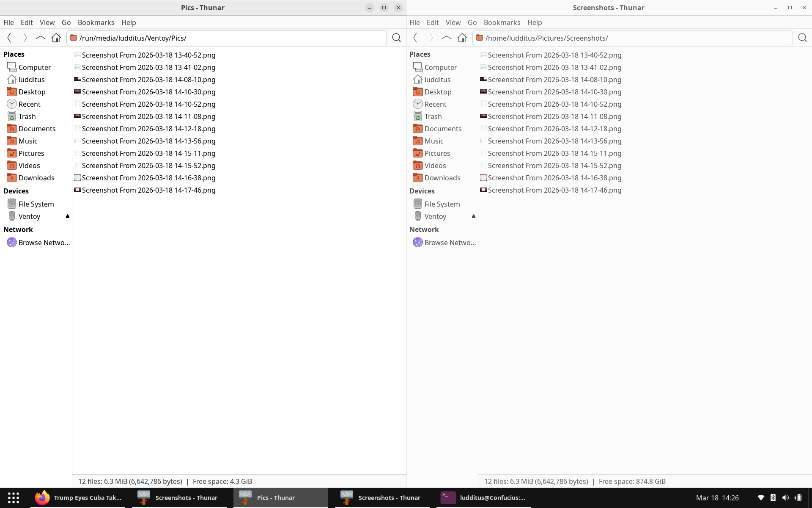Open applications grid in taskbar
This screenshot has height=508, width=812.
14,497
